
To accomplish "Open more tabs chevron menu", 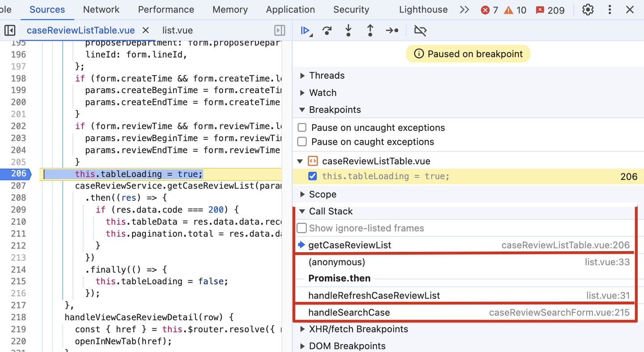I will pos(464,10).
